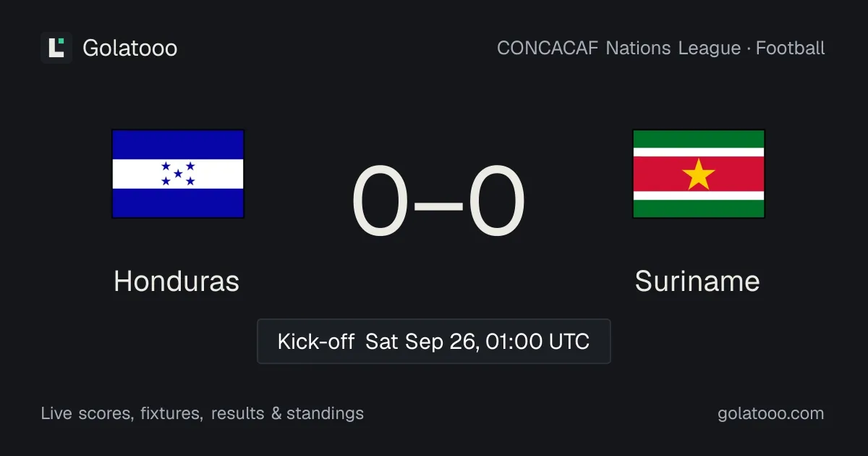
Task: Visit the golatooo.com link
Action: coord(771,413)
